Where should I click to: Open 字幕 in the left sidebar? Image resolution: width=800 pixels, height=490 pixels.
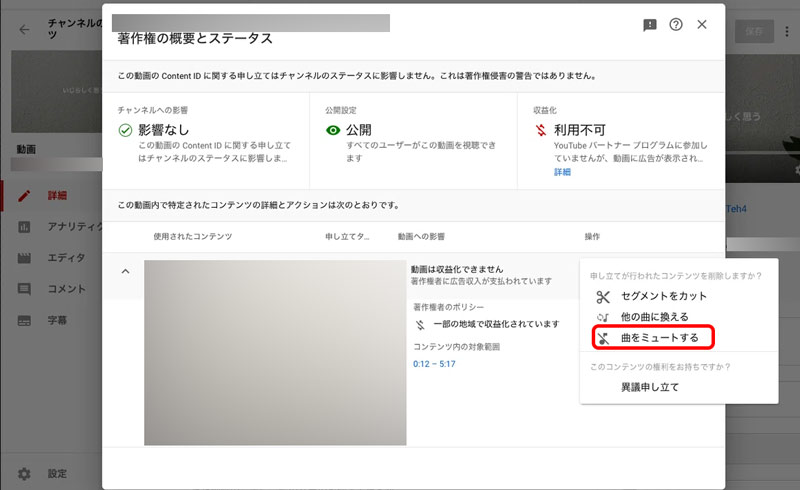pyautogui.click(x=57, y=321)
